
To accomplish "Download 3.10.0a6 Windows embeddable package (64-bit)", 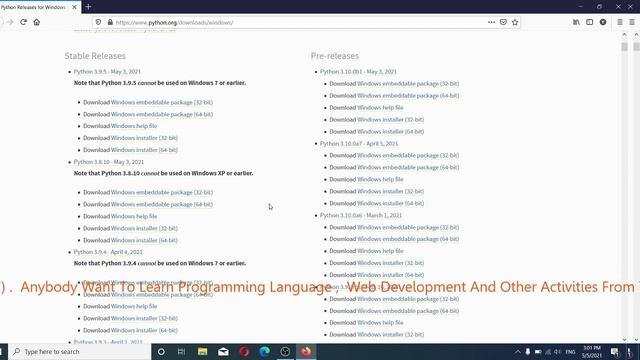I will 408,239.
